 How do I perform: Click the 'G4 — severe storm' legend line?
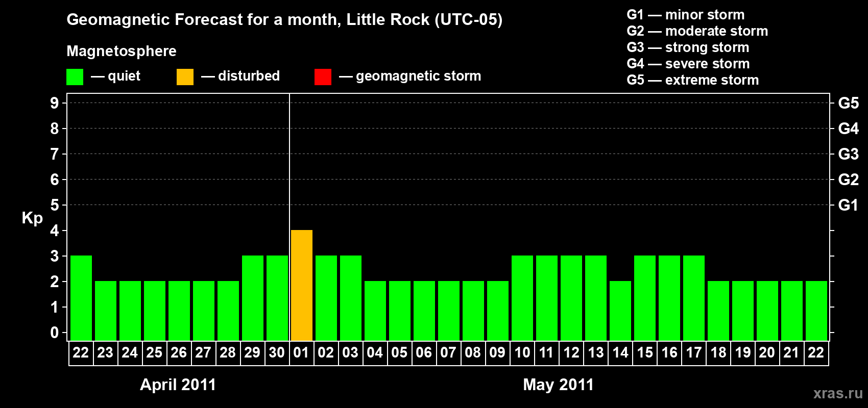point(688,64)
